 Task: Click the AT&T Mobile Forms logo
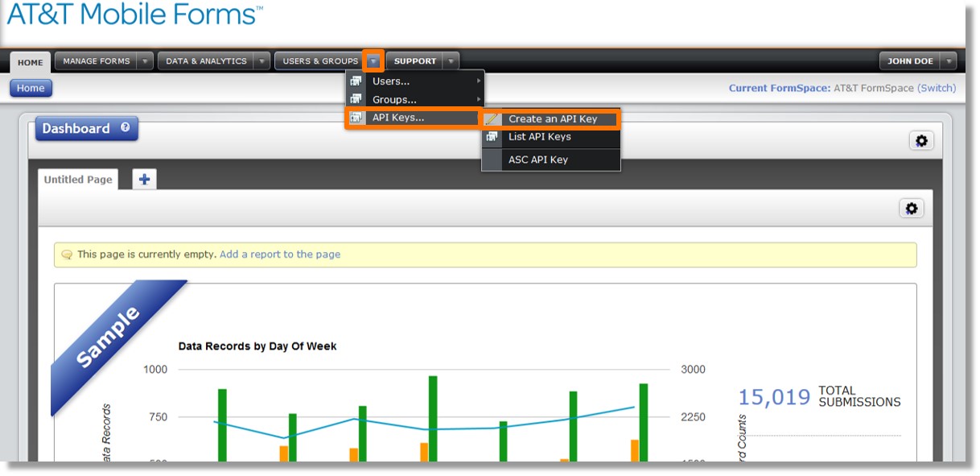[x=134, y=14]
